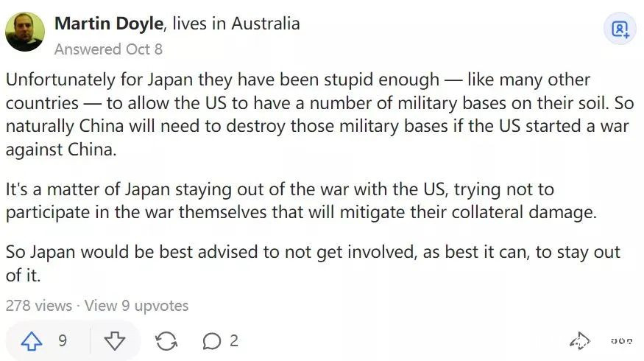Screen dimensions: 644x361
Task: Click the 'lives in Australia' credential
Action: pyautogui.click(x=236, y=24)
